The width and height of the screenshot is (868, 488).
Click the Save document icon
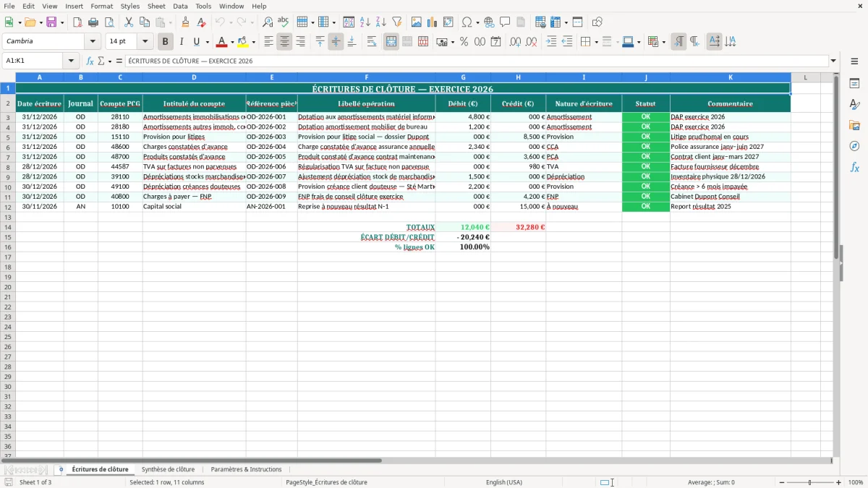(51, 22)
